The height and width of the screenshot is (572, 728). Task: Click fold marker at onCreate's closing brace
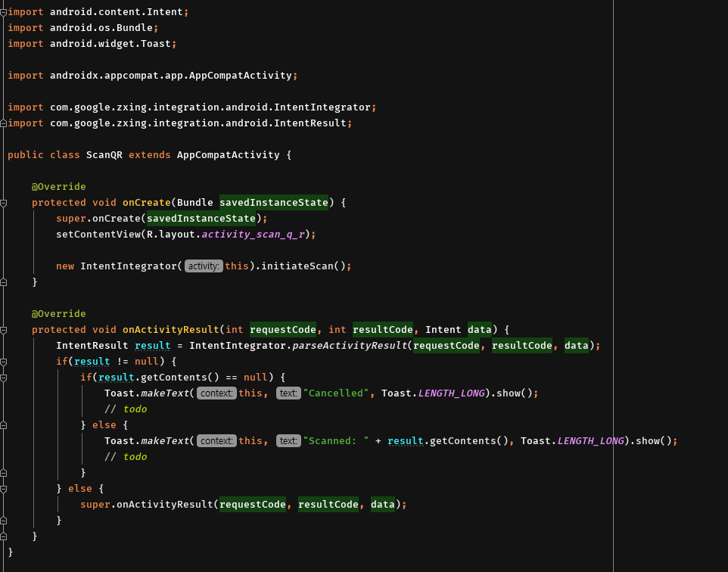[x=3, y=282]
